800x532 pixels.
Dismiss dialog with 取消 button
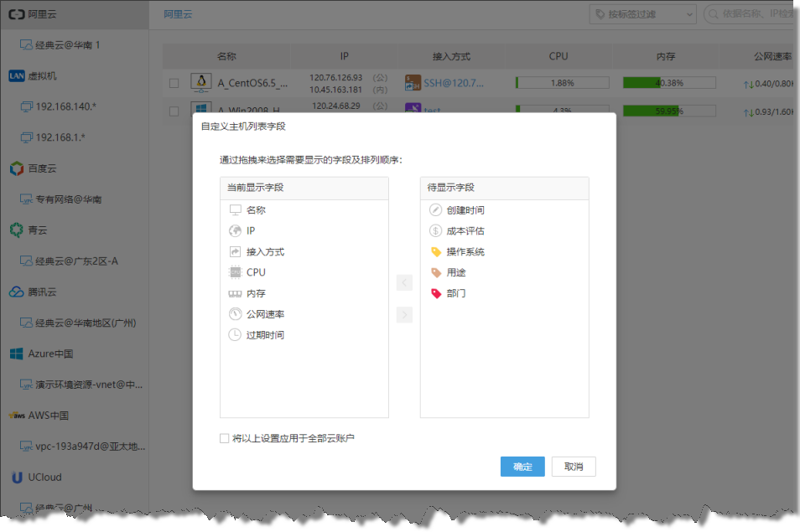[574, 467]
